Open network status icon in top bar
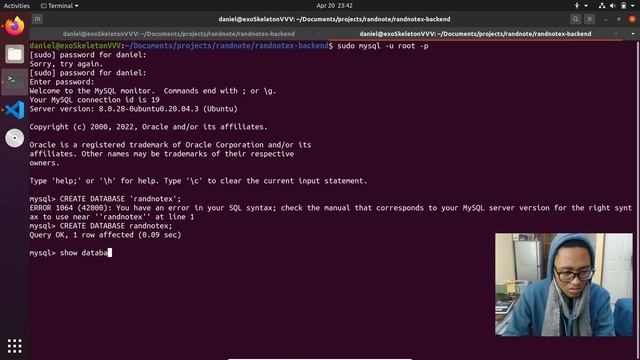 602,6
